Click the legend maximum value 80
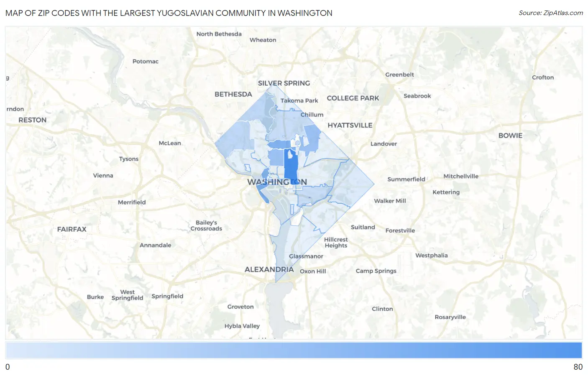The width and height of the screenshot is (588, 376). [578, 367]
